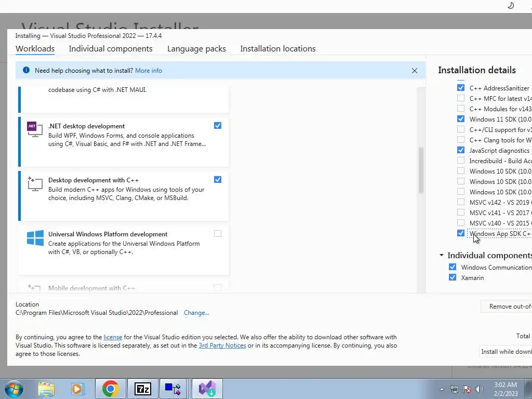The image size is (532, 399).
Task: Uncheck Windows 11 SDK component
Action: [461, 119]
